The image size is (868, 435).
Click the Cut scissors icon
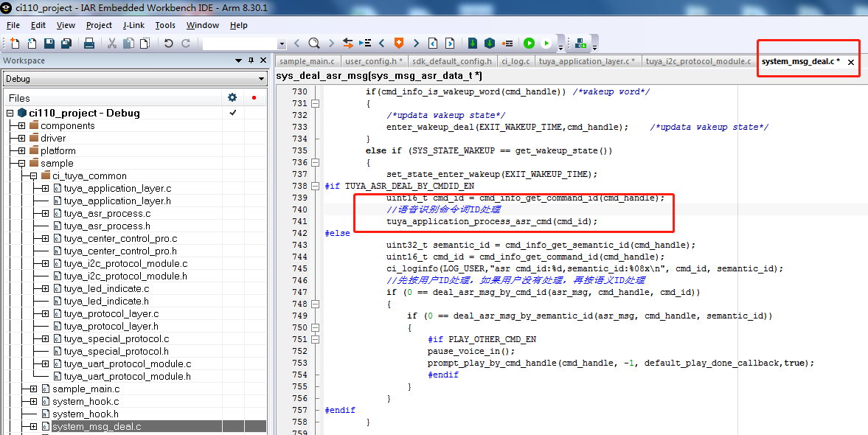click(x=112, y=43)
